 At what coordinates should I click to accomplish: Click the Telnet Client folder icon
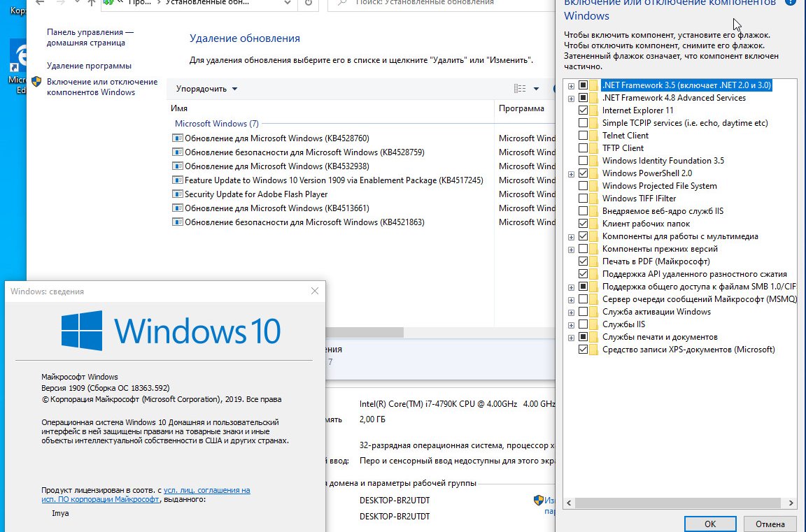[x=594, y=136]
